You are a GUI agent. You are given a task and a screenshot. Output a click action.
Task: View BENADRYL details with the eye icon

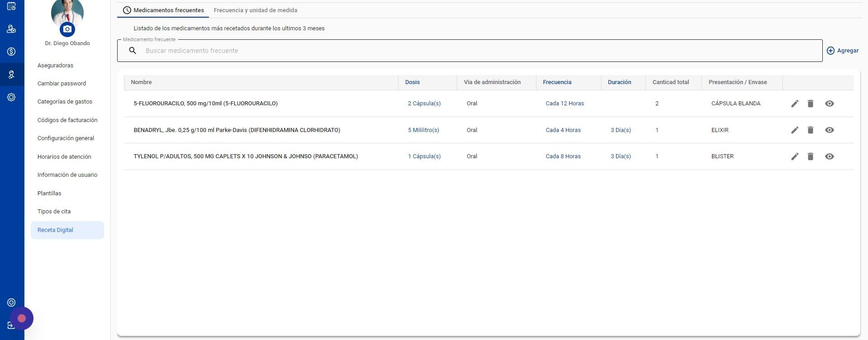point(829,130)
